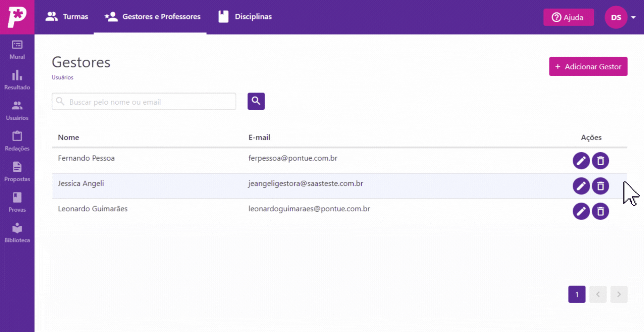The image size is (644, 332).
Task: Select the name Fernando Pessoa
Action: point(86,158)
